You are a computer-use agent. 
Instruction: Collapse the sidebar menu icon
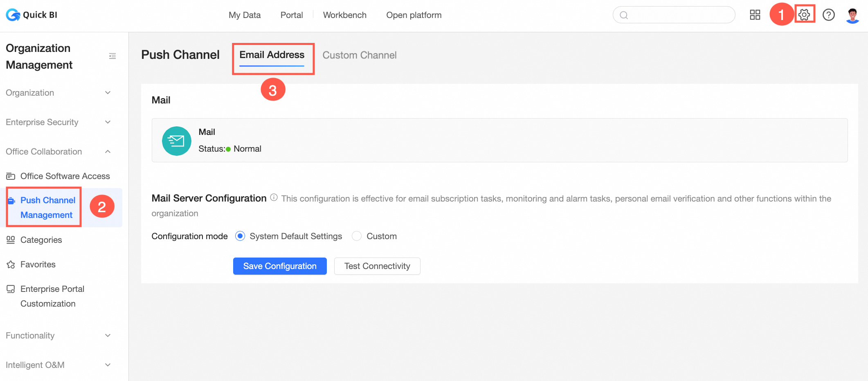[x=112, y=56]
